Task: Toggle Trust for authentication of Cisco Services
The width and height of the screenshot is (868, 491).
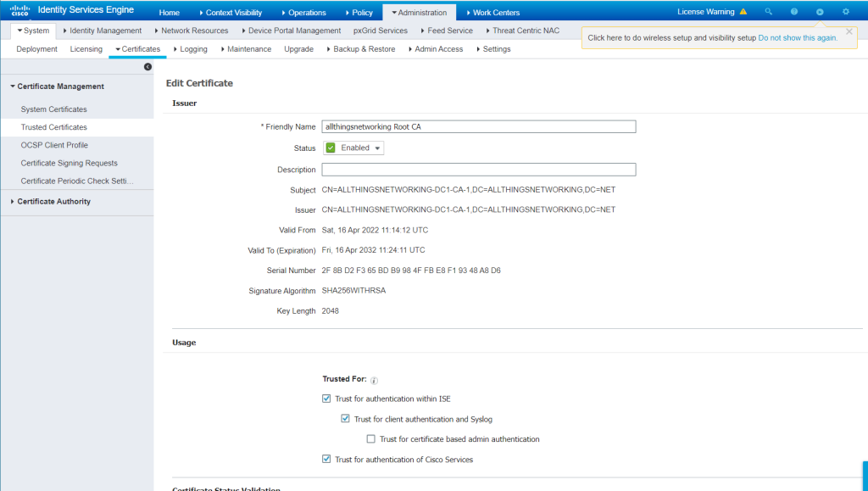Action: [x=326, y=459]
